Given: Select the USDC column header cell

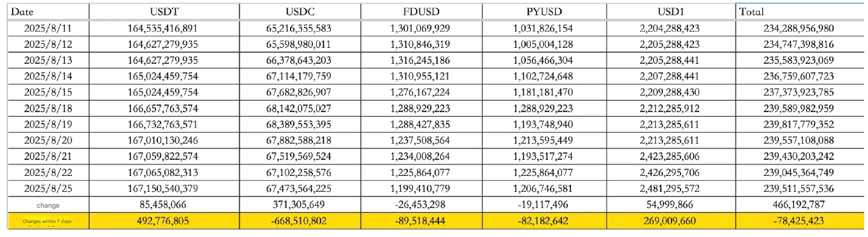Looking at the screenshot, I should pos(300,12).
